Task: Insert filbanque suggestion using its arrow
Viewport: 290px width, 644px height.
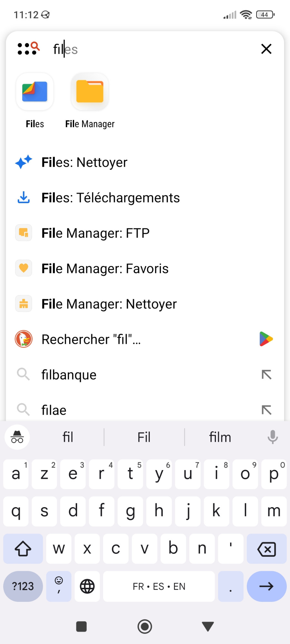Action: coord(266,374)
